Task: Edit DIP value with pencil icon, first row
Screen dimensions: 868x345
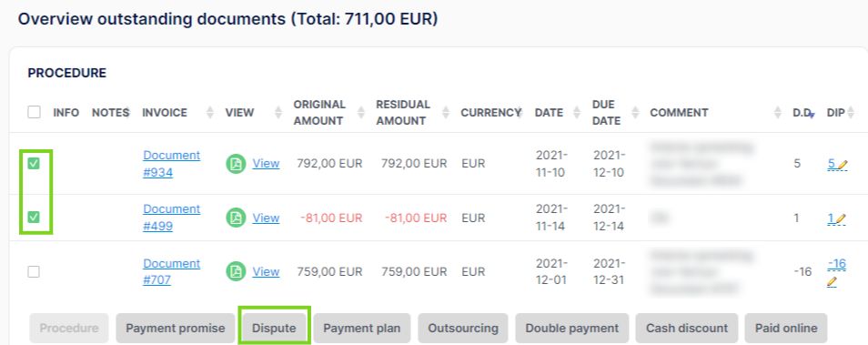Action: tap(843, 164)
